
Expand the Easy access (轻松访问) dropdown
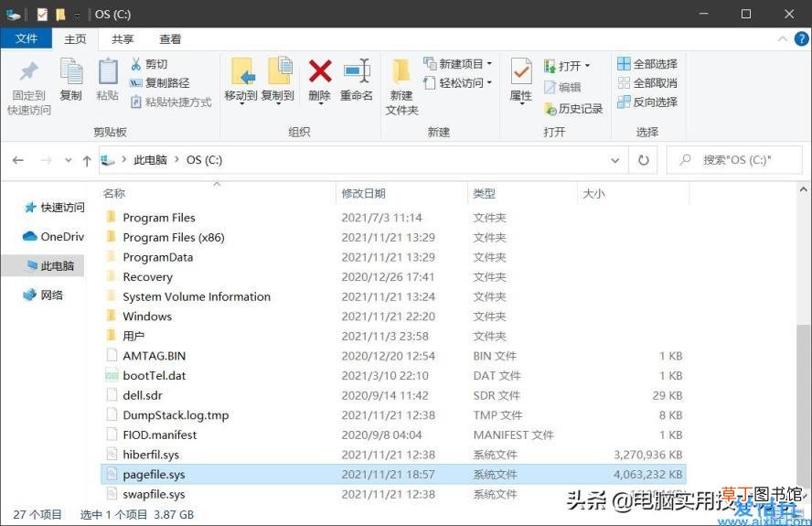click(x=458, y=83)
